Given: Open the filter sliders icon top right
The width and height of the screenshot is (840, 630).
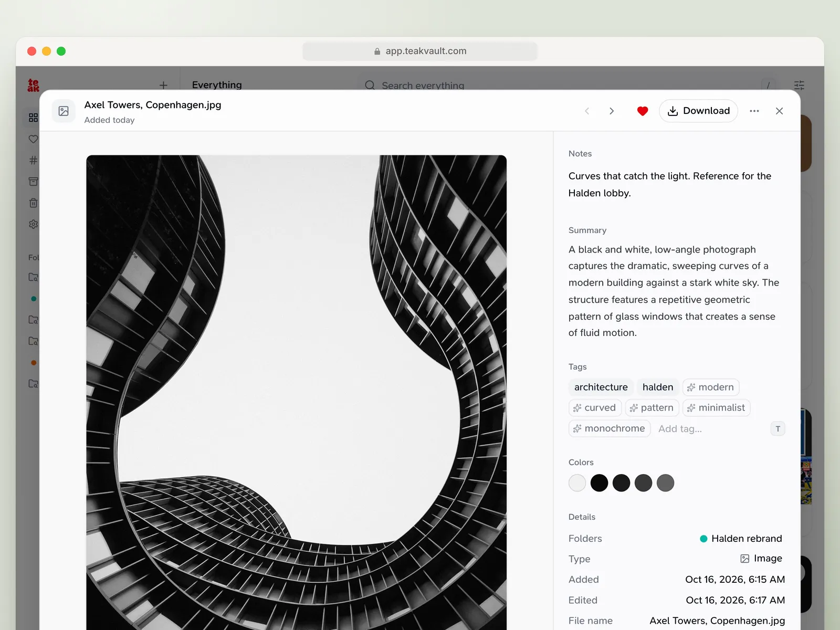Looking at the screenshot, I should [x=799, y=85].
